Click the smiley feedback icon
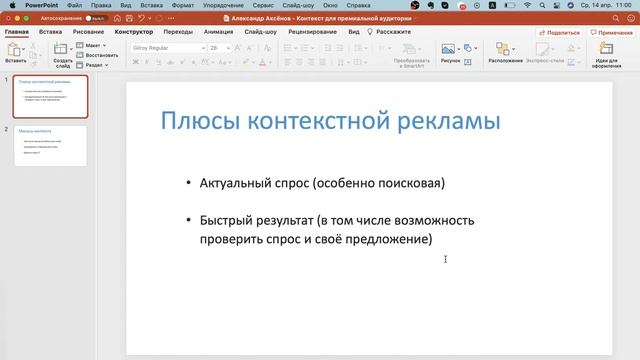Viewport: 640px width, 360px height. pos(631,18)
